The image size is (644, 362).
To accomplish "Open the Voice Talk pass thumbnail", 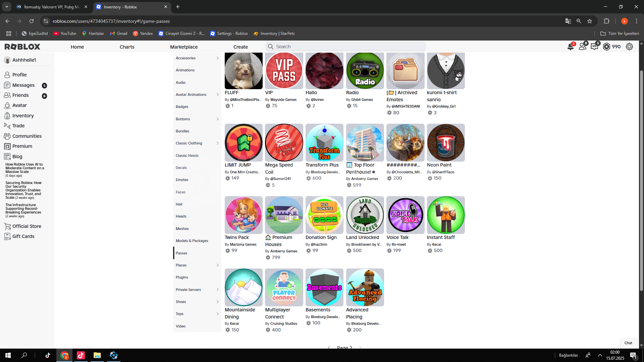I will (x=405, y=215).
